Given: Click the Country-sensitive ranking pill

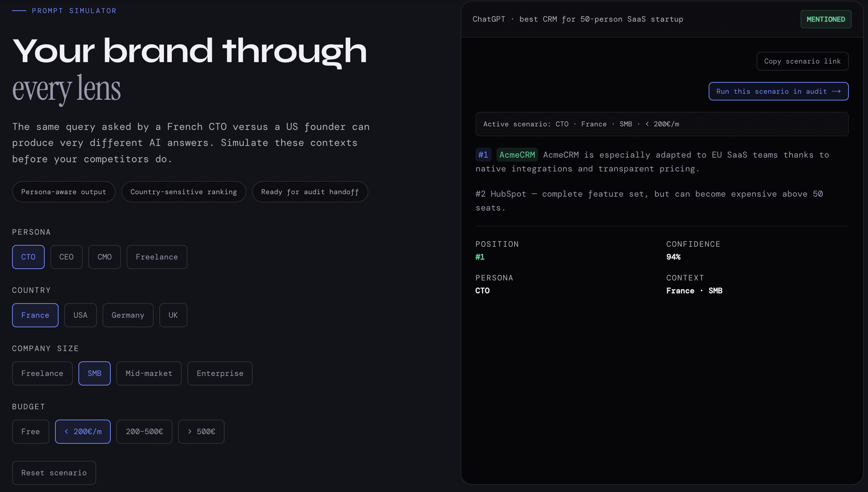Looking at the screenshot, I should (183, 192).
